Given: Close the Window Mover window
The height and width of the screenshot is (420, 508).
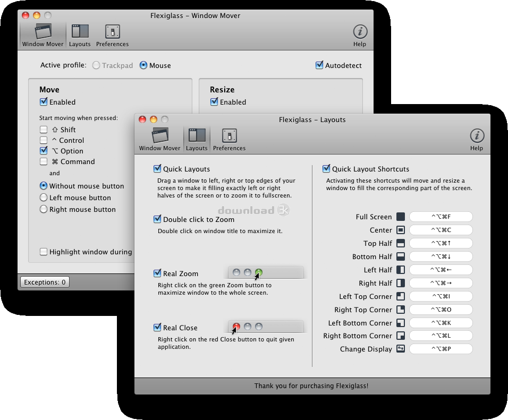Looking at the screenshot, I should pyautogui.click(x=26, y=15).
